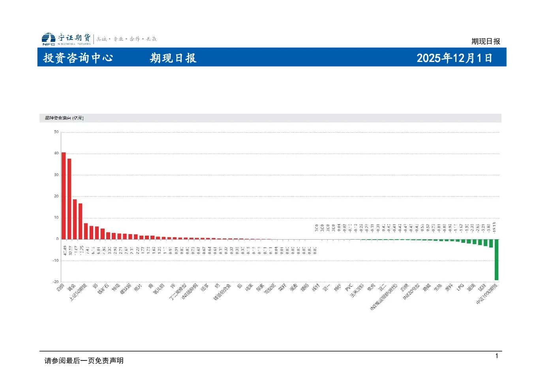
Task: Click x-axis label 'INE国际铜'
Action: click(x=189, y=291)
